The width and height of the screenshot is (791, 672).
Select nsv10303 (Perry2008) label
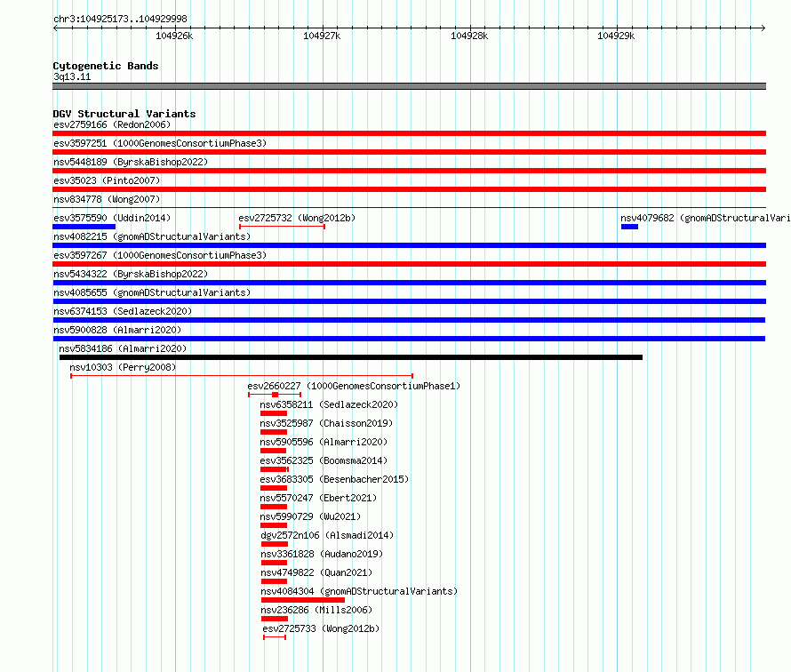pyautogui.click(x=123, y=367)
